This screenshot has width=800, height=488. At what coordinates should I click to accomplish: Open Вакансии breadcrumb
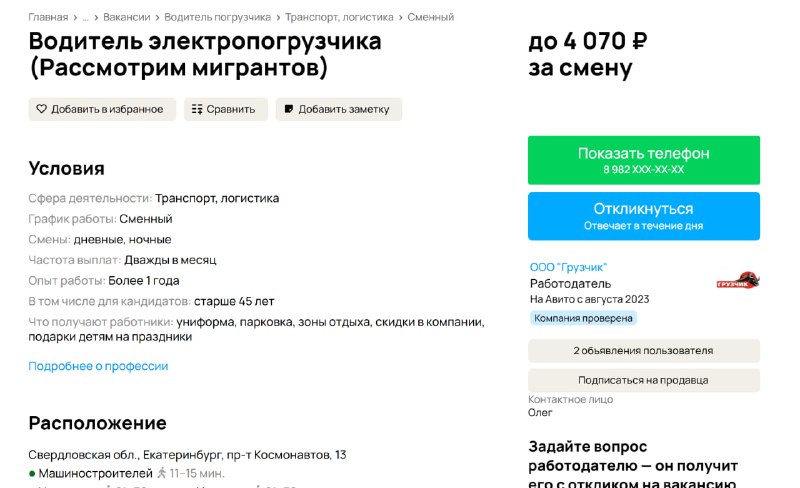[x=127, y=17]
